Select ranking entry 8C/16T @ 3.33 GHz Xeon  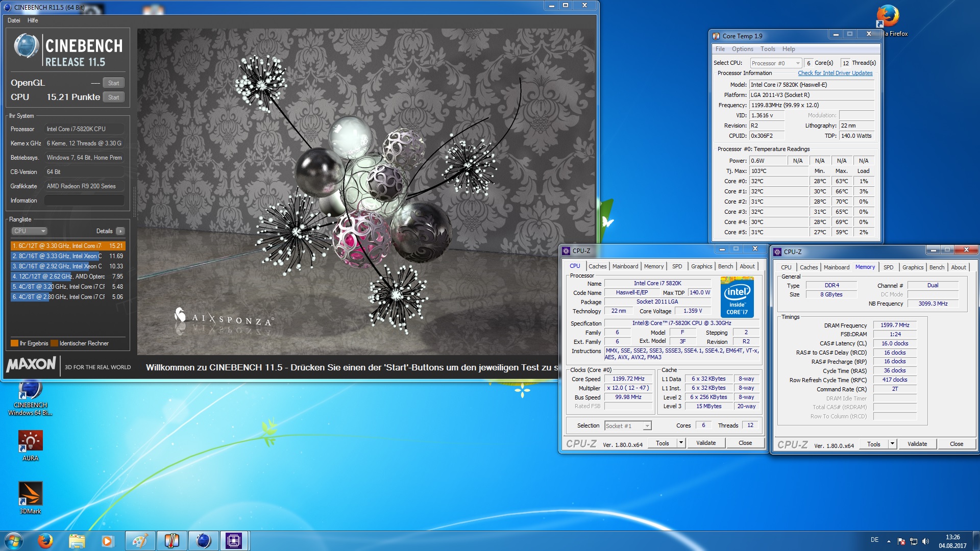point(68,256)
